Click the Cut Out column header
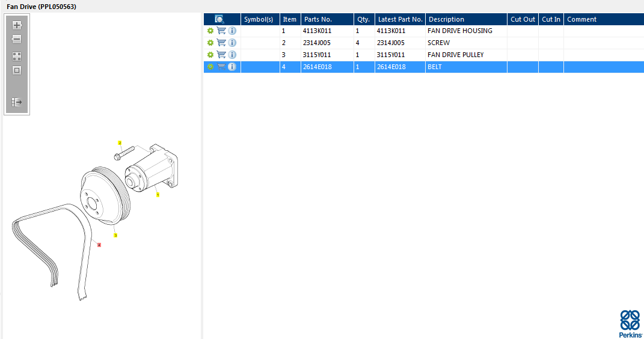Screen dimensions: 644x339 point(523,19)
